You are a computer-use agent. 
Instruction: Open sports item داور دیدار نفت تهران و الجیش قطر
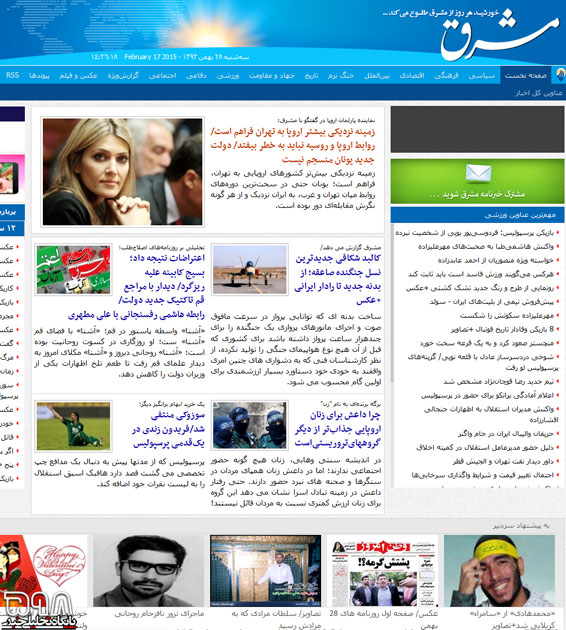click(x=503, y=461)
